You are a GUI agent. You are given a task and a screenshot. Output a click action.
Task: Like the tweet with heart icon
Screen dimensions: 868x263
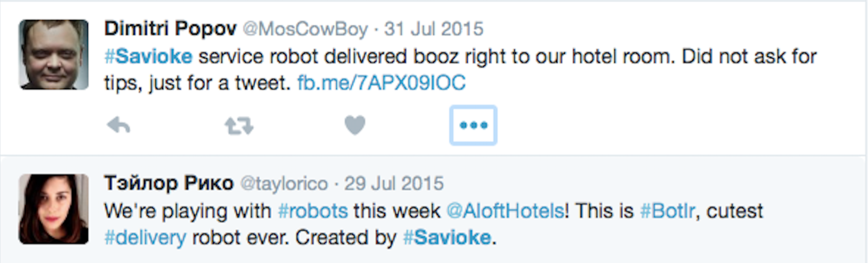coord(355,126)
